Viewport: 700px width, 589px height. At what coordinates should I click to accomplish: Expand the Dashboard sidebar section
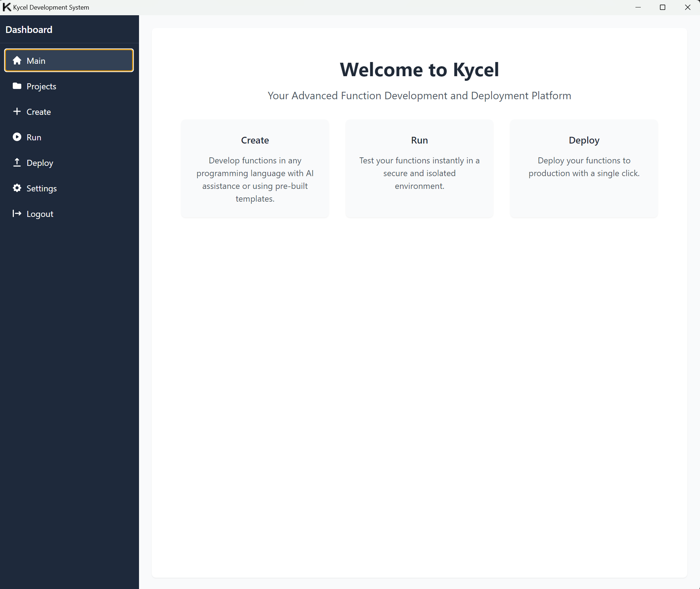tap(29, 29)
